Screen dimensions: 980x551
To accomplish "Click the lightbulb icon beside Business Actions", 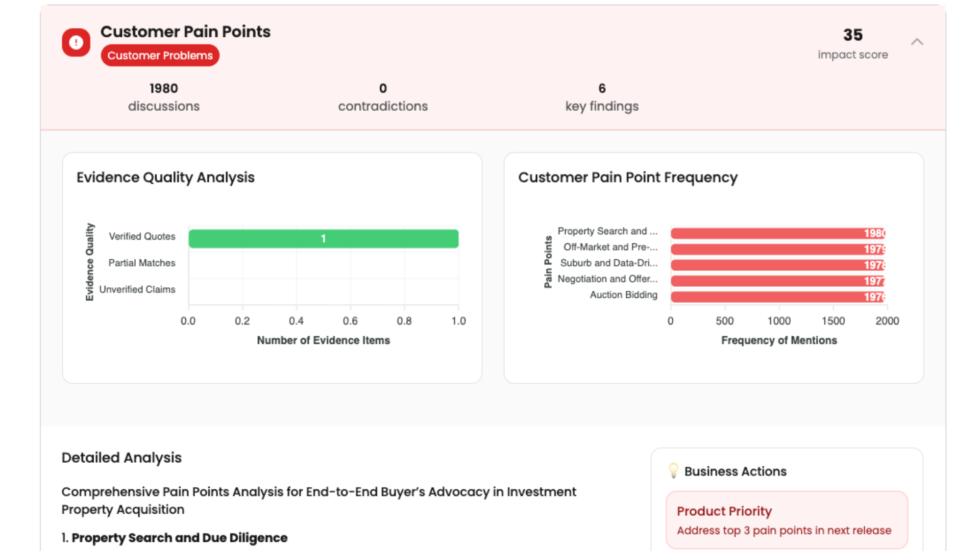I will 673,470.
